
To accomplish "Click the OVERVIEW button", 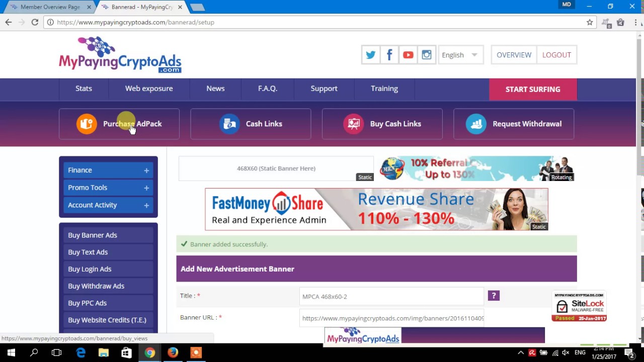I will click(x=514, y=55).
